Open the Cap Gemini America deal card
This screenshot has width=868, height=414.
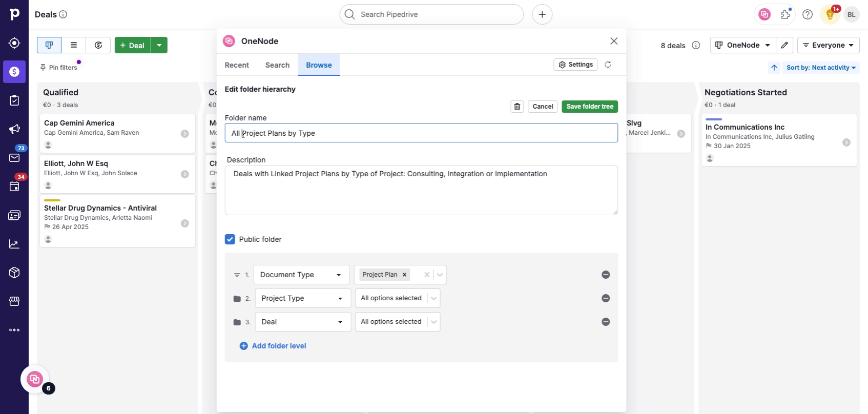pyautogui.click(x=117, y=133)
